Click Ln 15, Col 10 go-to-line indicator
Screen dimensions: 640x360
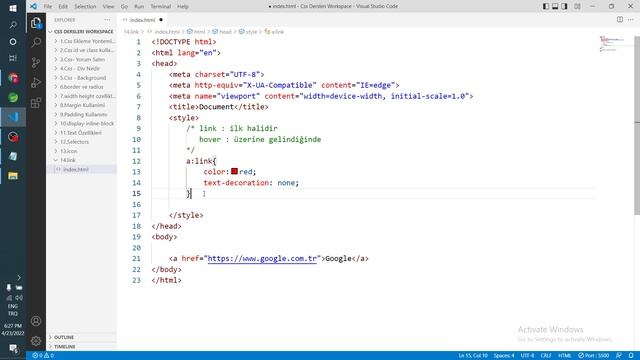tap(473, 356)
